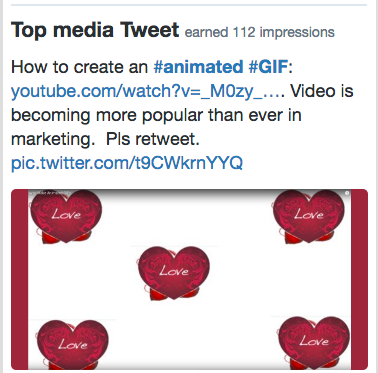This screenshot has height=373, width=378.
Task: Click the earned 112 impressions text
Action: click(260, 32)
